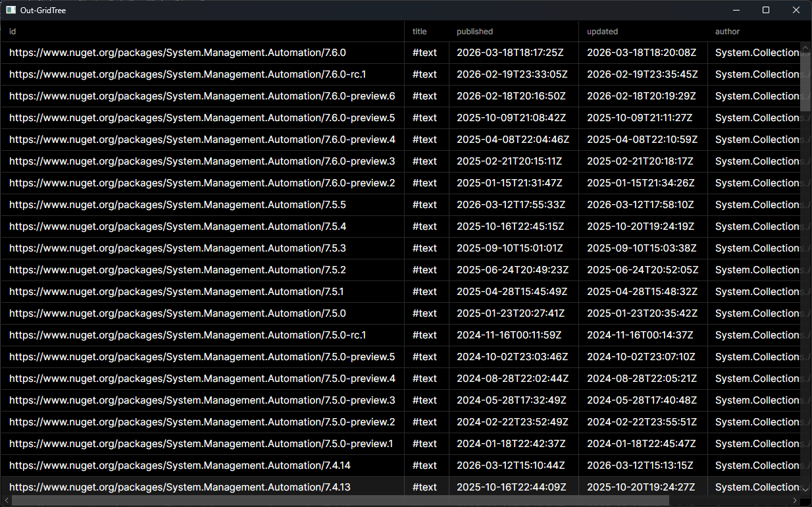Click published date 2025-10-09T21:08:42Z
The image size is (812, 507).
[x=511, y=118]
